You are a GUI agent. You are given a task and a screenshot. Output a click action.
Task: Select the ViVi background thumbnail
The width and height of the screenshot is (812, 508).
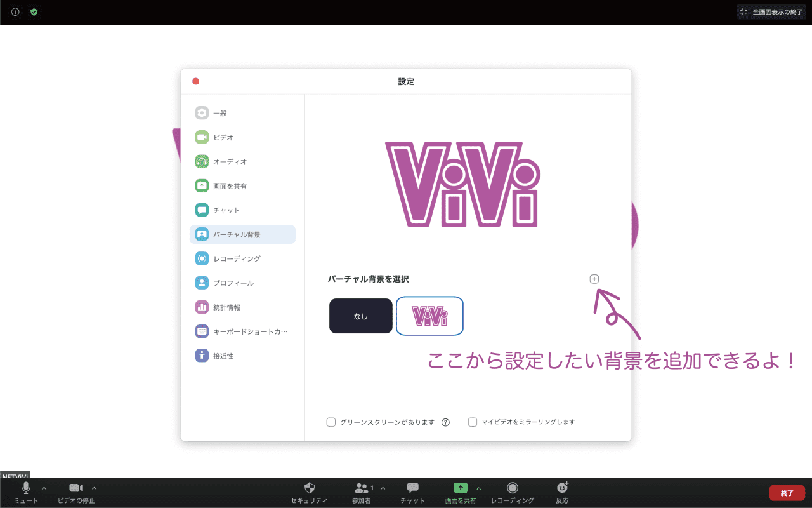pyautogui.click(x=429, y=316)
